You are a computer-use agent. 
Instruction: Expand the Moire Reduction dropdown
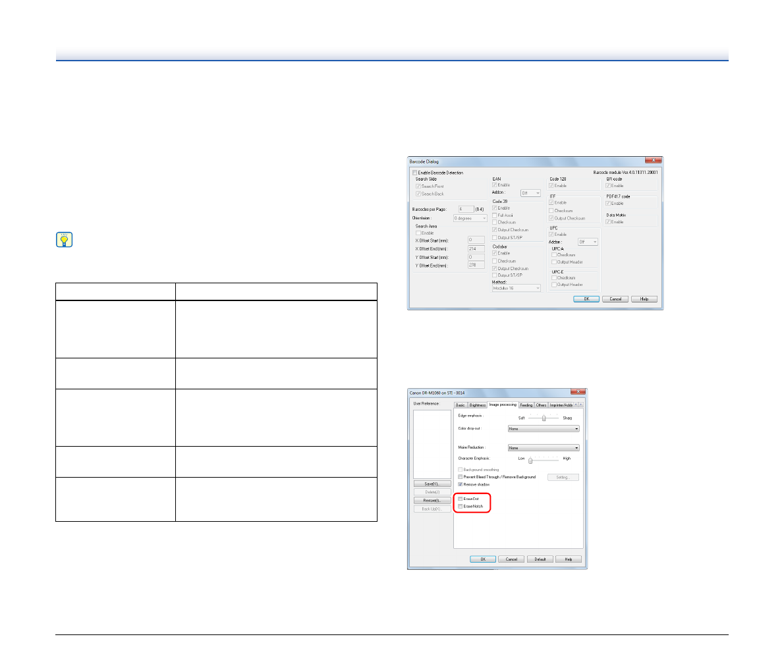[543, 448]
